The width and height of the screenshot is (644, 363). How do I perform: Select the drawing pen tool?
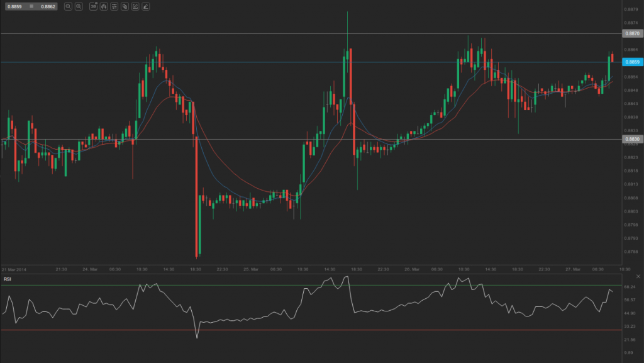click(145, 6)
